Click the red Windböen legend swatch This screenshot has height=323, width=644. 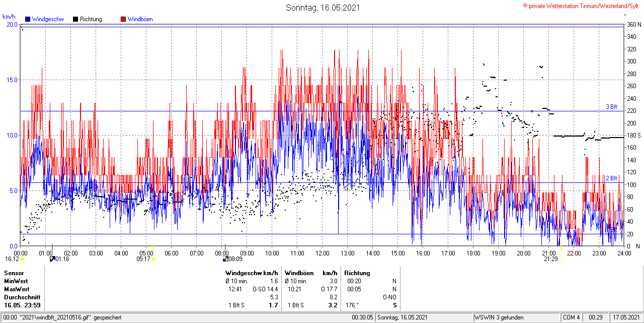(123, 19)
